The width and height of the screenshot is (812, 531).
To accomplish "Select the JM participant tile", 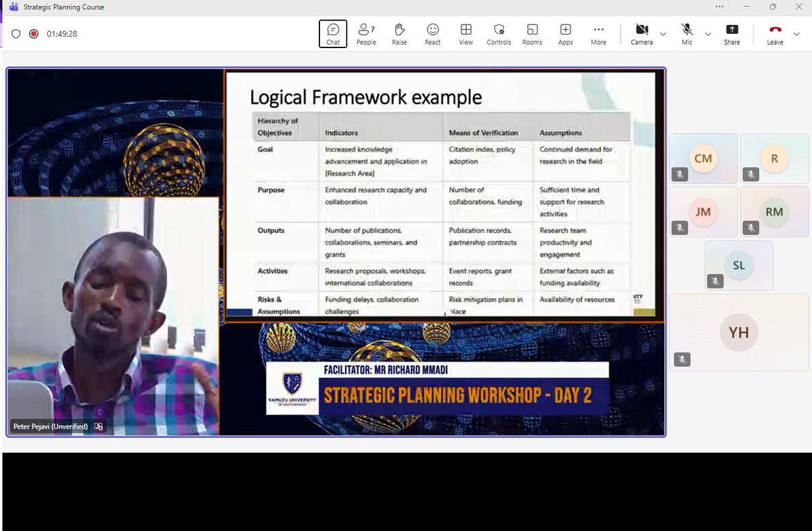I will (x=703, y=212).
